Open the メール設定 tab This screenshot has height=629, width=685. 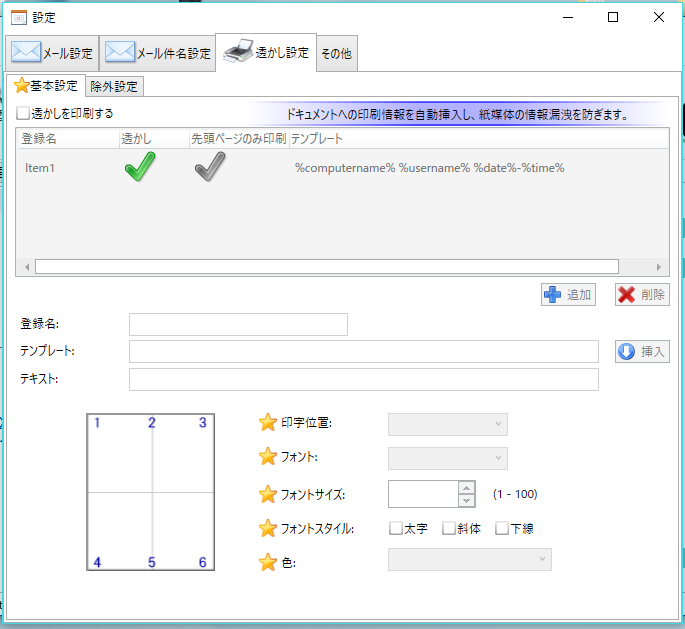point(52,53)
